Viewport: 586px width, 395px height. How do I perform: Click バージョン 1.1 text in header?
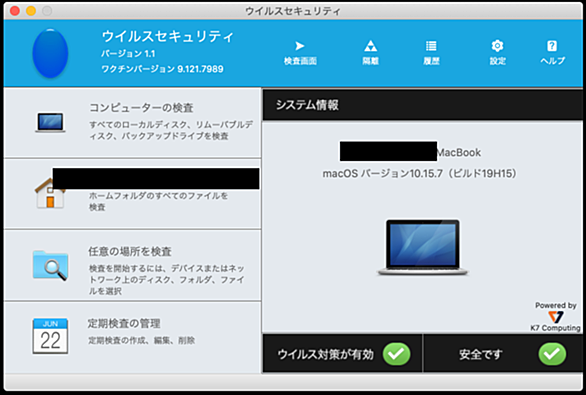[x=128, y=54]
